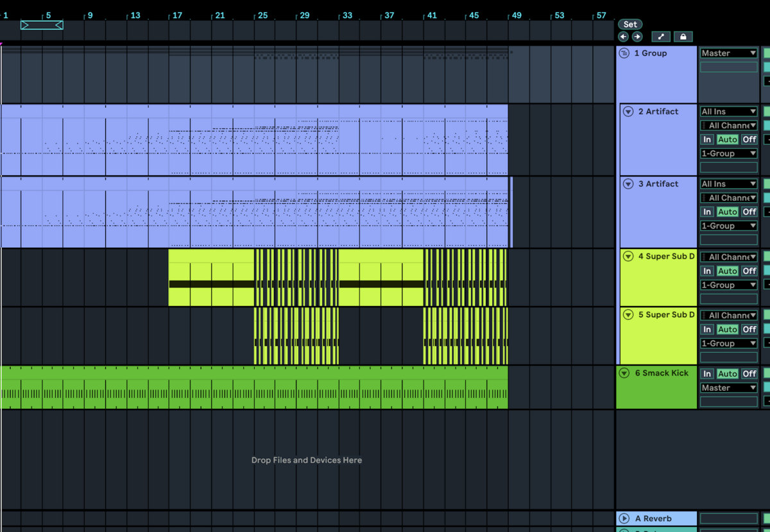This screenshot has width=770, height=532.
Task: Set 2 Artifact monitor to In
Action: (x=707, y=139)
